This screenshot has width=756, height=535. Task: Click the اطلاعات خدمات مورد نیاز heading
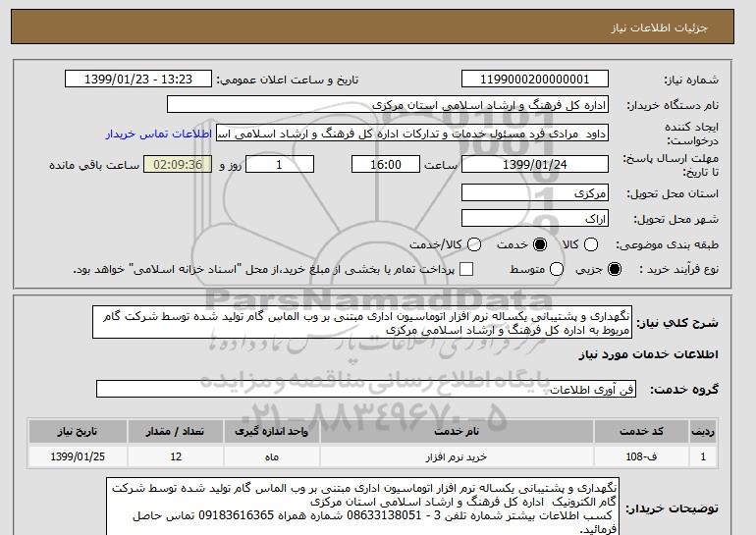point(648,354)
